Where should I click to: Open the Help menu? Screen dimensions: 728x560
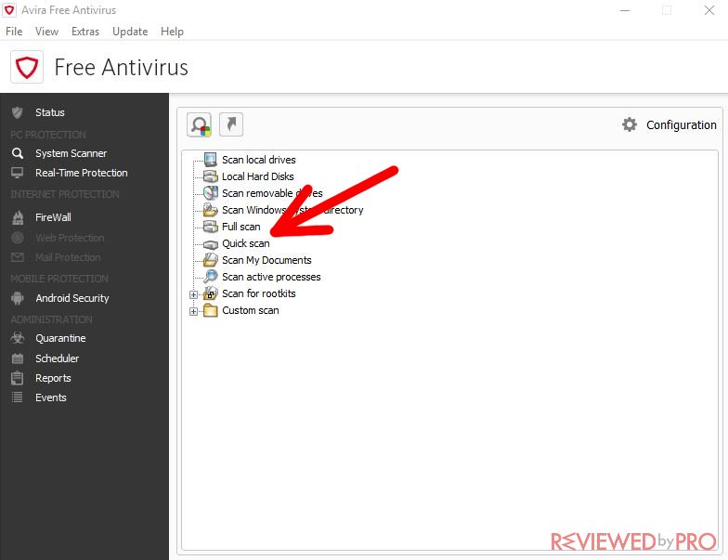pos(173,32)
